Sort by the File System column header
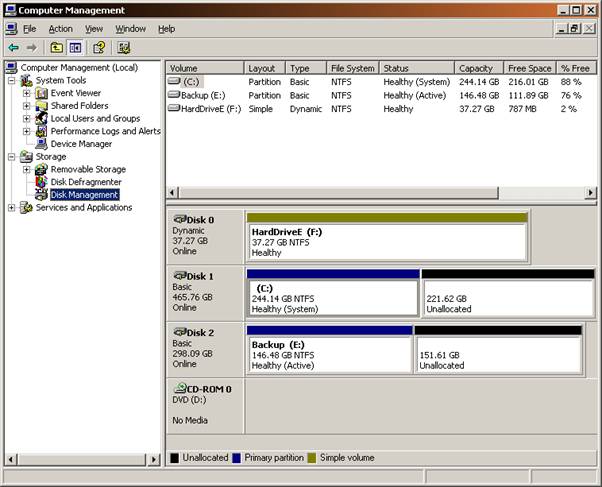602x487 pixels. pos(353,68)
